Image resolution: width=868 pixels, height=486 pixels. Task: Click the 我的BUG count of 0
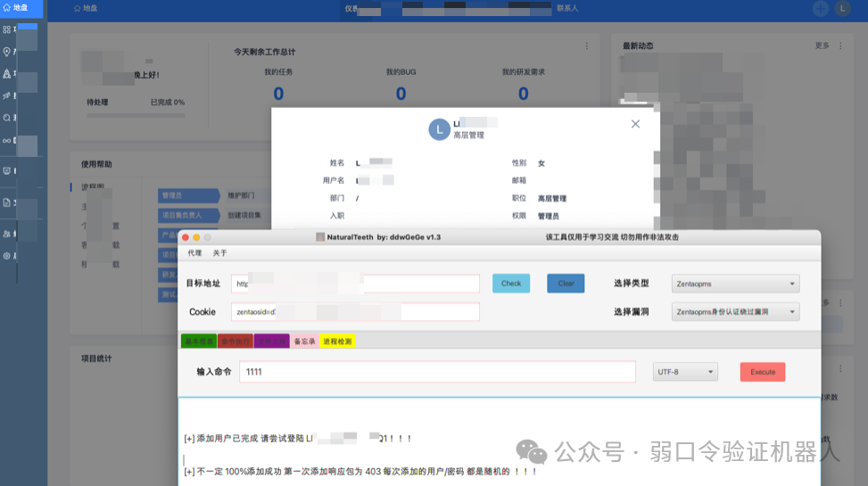(401, 94)
